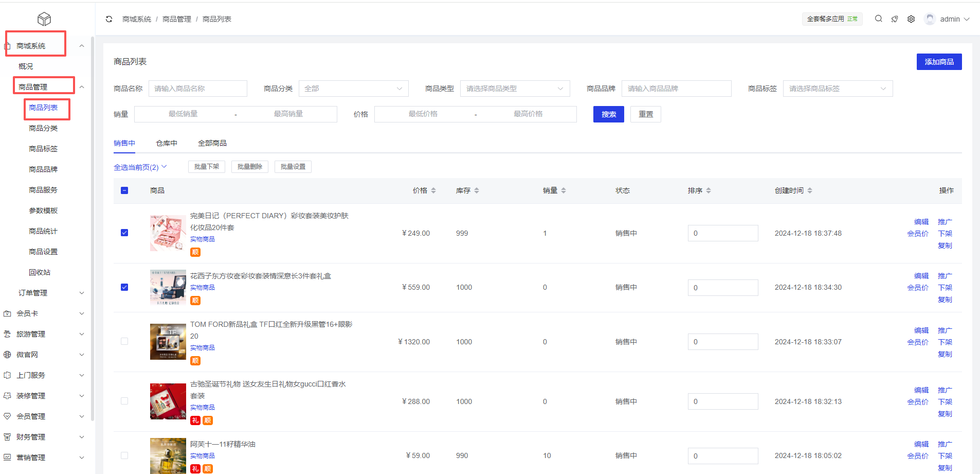Open the settings gear icon
Image resolution: width=980 pixels, height=474 pixels.
coord(911,19)
